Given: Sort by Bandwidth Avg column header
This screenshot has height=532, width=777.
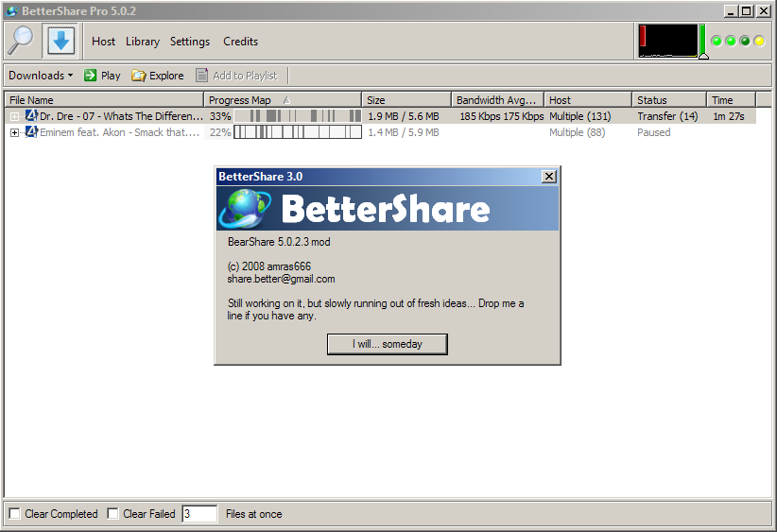Looking at the screenshot, I should point(497,99).
